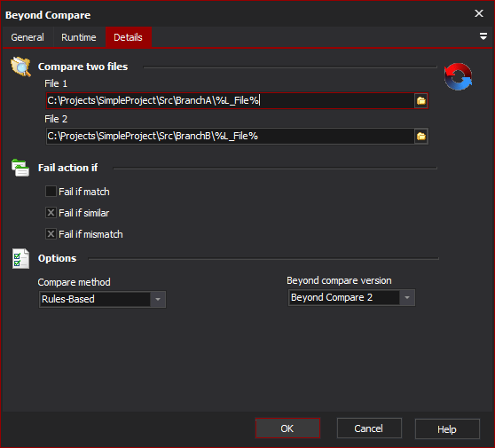The image size is (495, 448).
Task: Switch to the Runtime tab
Action: pyautogui.click(x=79, y=37)
